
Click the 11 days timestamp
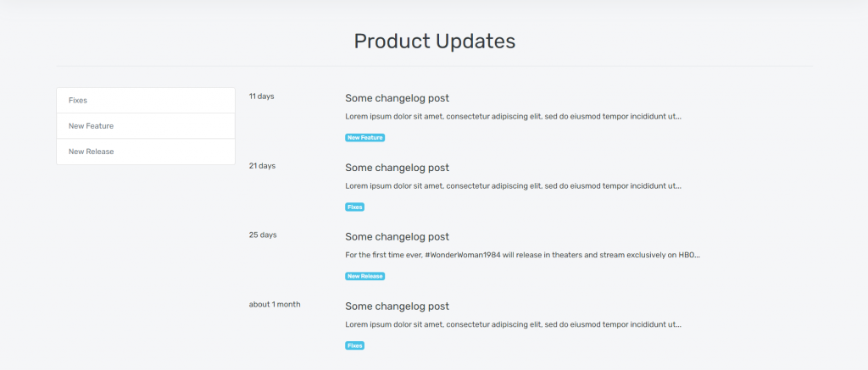tap(261, 97)
